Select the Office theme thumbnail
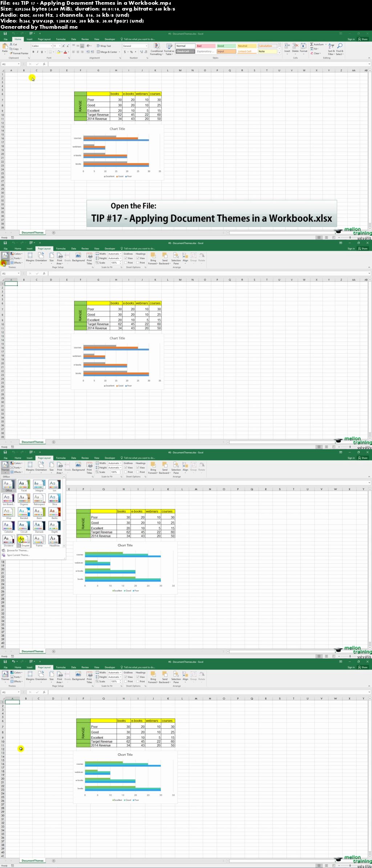This screenshot has height=868, width=372. coord(9,486)
